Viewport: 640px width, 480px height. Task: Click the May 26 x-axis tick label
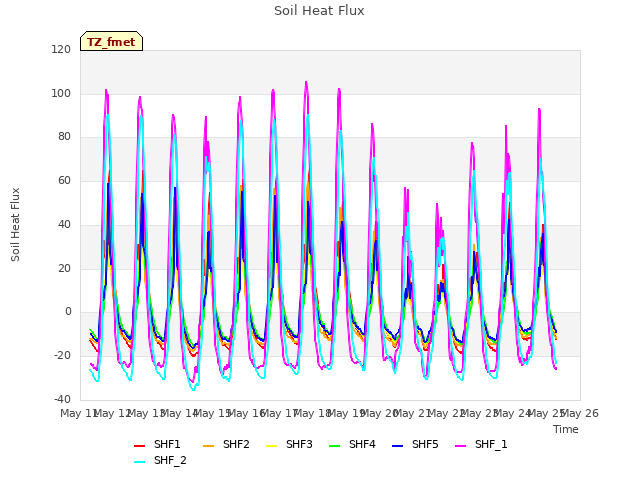click(580, 413)
